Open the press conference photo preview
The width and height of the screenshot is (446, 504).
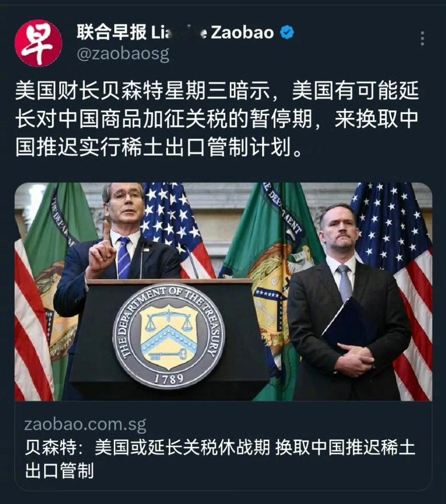pos(223,292)
